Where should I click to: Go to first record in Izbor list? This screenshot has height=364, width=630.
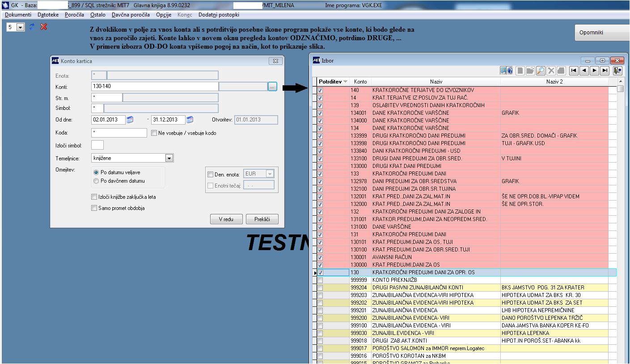(574, 71)
